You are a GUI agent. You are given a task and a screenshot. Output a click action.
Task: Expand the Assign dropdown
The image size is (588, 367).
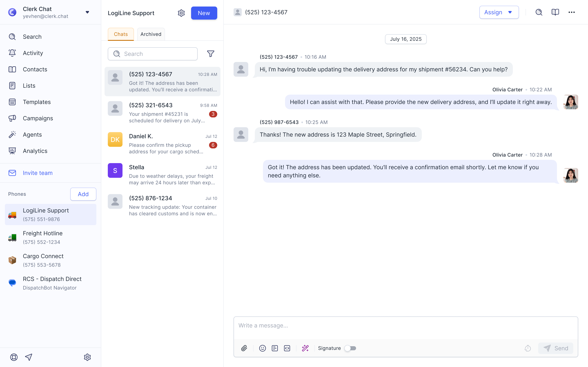[499, 12]
